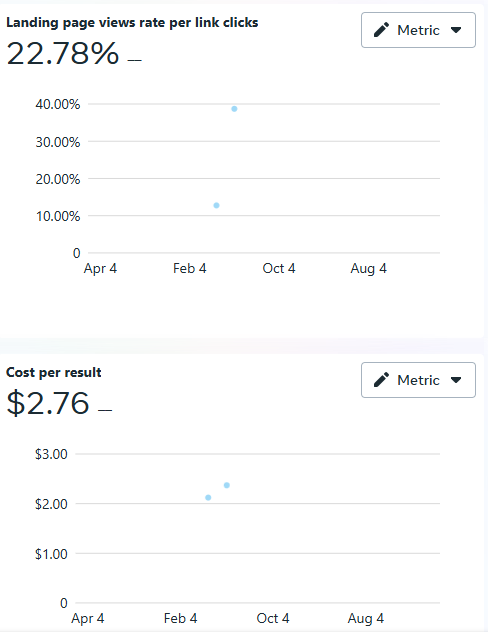Click pencil icon in landing page Metric button

coord(381,30)
